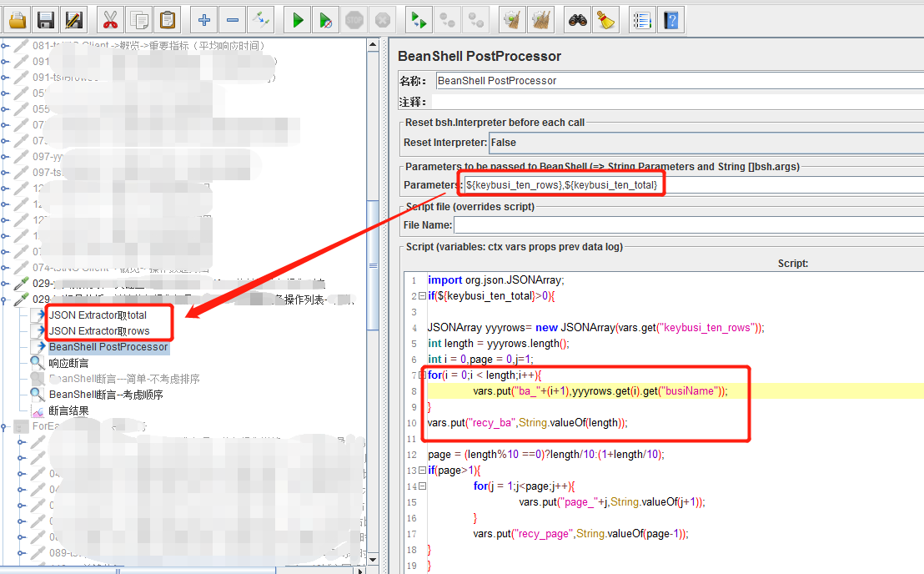
Task: Click vars.put("recy_ba") code line
Action: [527, 423]
